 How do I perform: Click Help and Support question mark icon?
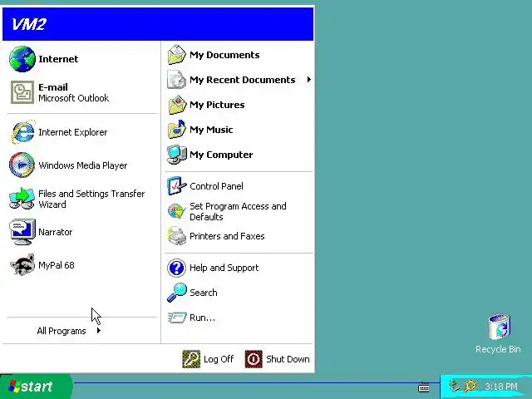point(176,268)
